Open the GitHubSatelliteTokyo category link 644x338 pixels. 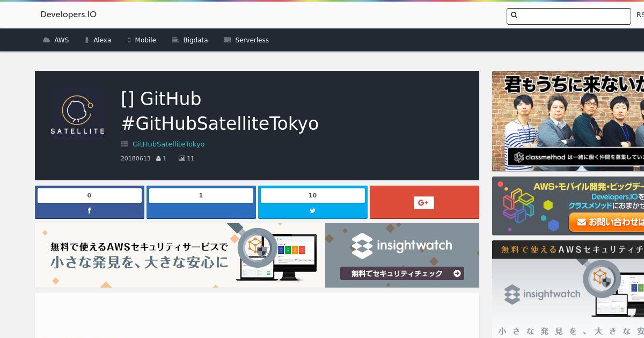pos(169,144)
